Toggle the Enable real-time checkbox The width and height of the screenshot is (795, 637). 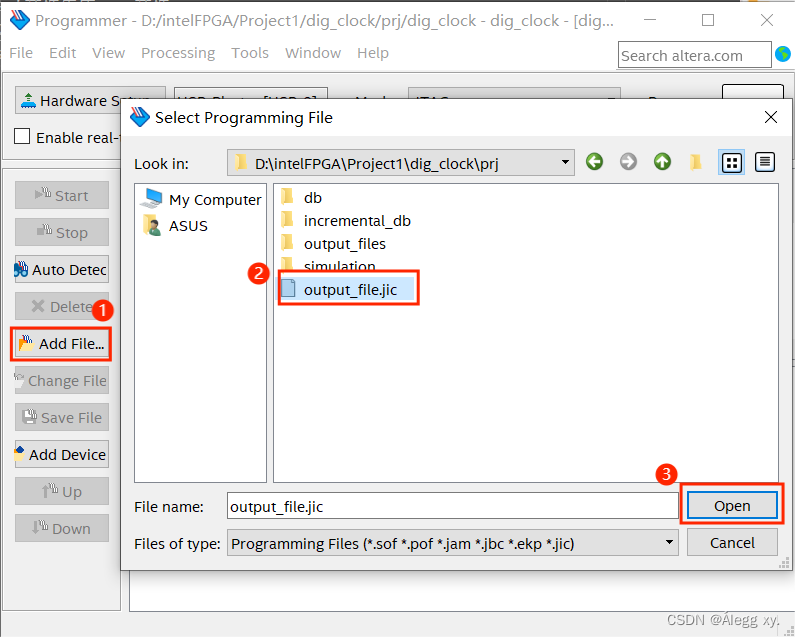(x=22, y=137)
